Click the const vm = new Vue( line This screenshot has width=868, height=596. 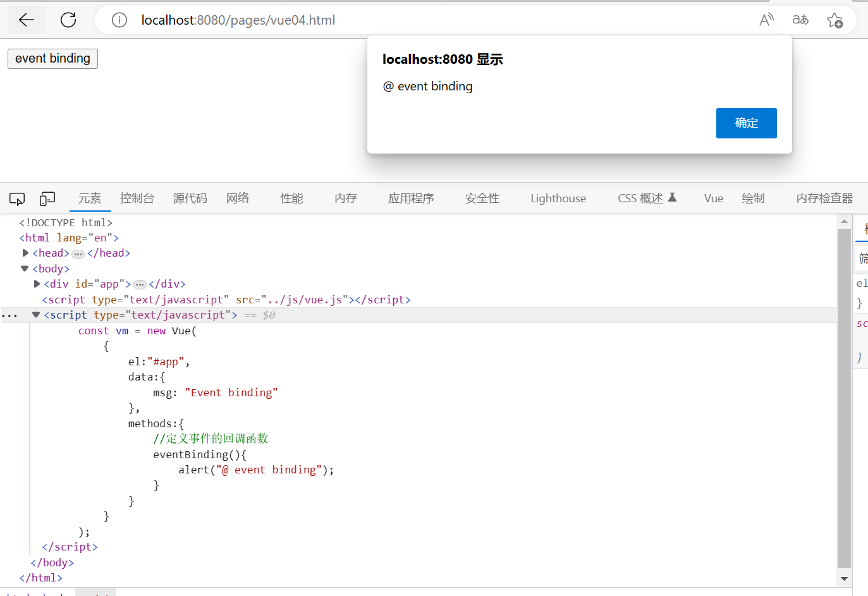pyautogui.click(x=137, y=331)
